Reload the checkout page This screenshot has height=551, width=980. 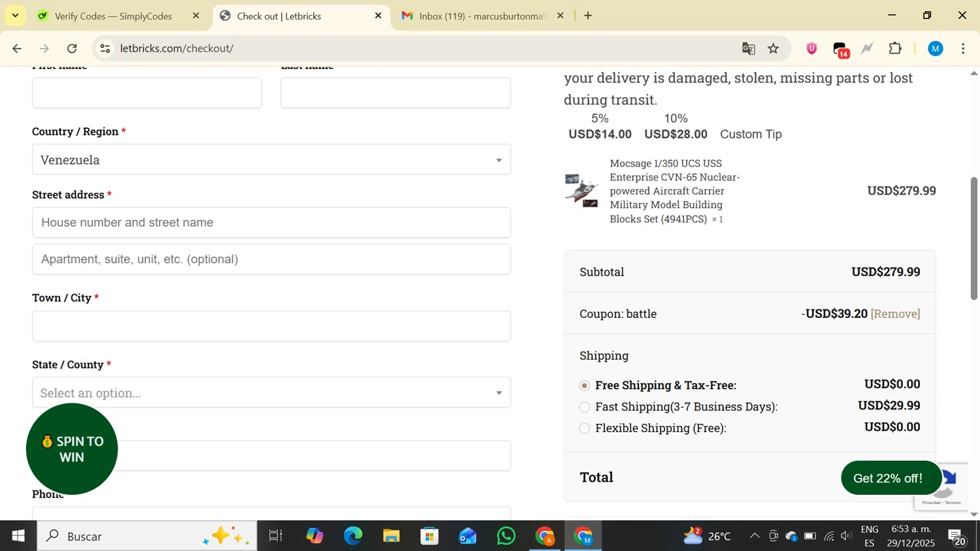73,48
